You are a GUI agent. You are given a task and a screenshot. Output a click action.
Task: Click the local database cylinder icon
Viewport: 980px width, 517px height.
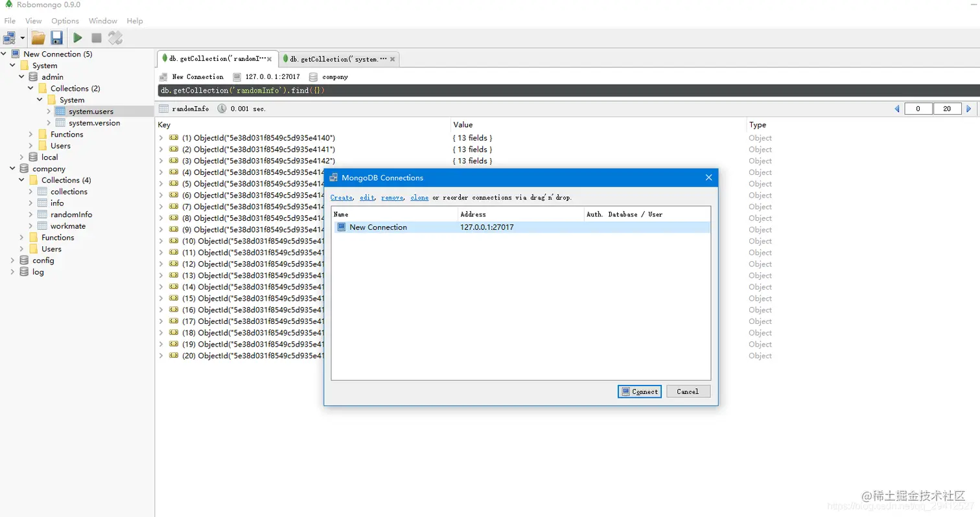pyautogui.click(x=33, y=157)
